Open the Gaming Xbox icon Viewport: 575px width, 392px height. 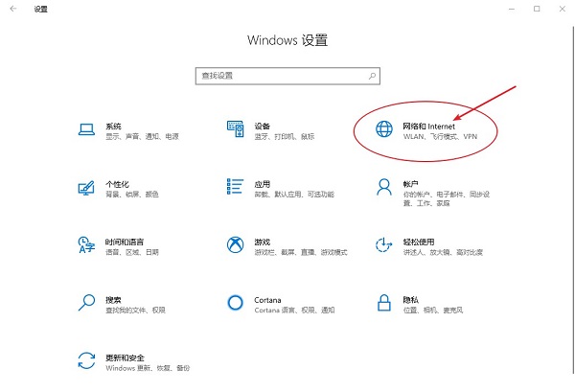(x=235, y=244)
